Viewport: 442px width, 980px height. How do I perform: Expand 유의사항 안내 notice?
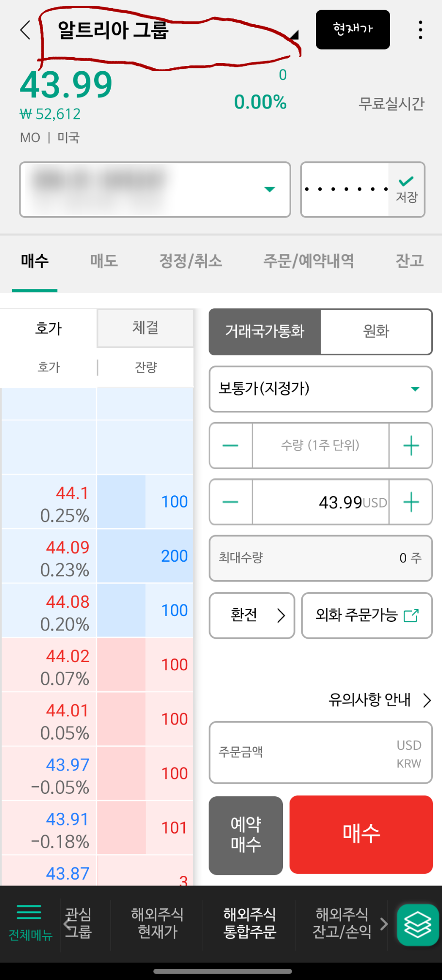point(380,700)
